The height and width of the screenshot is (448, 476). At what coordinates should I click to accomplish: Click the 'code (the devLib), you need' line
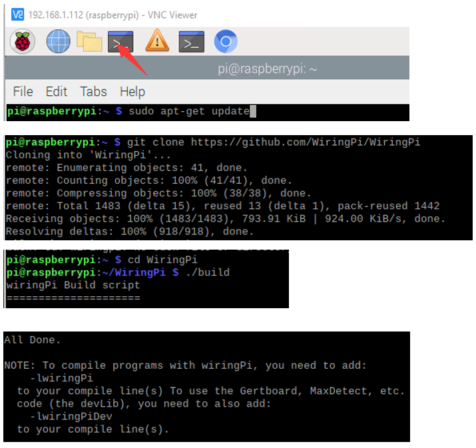click(x=144, y=403)
